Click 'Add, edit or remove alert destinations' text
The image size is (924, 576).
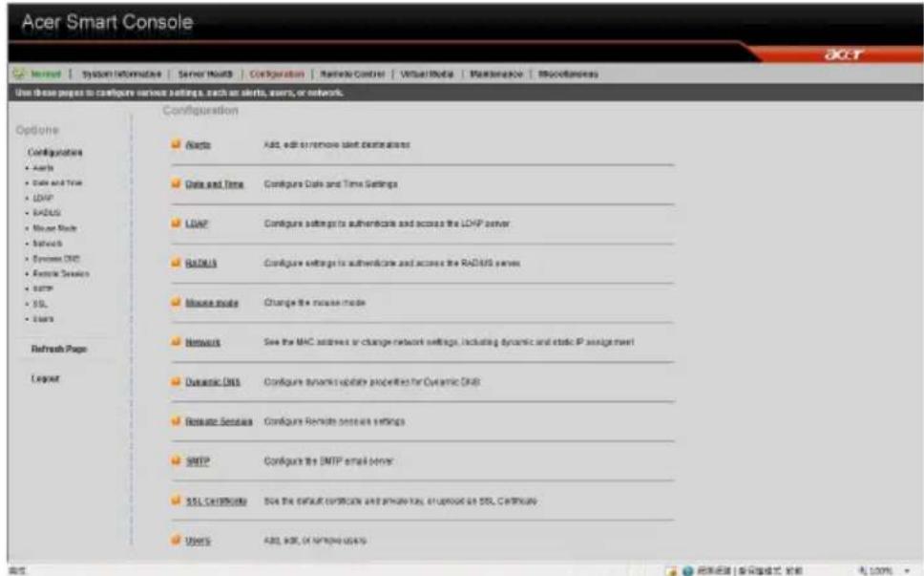tap(337, 144)
